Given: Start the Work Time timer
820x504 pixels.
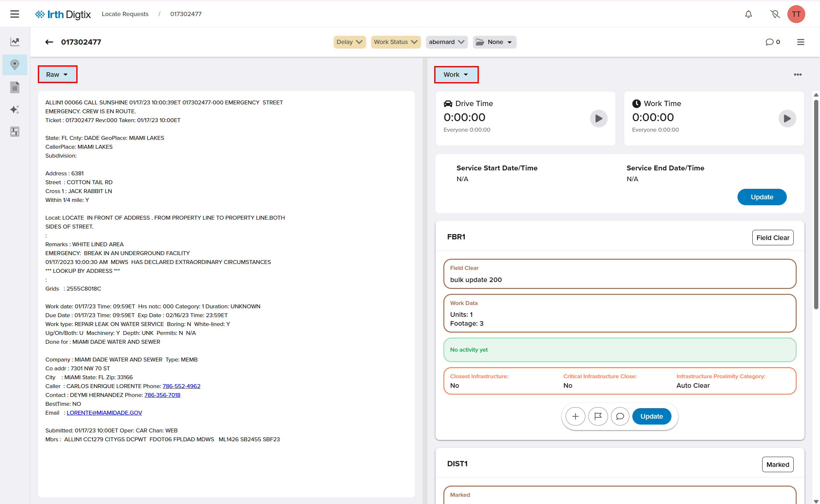Looking at the screenshot, I should click(787, 118).
